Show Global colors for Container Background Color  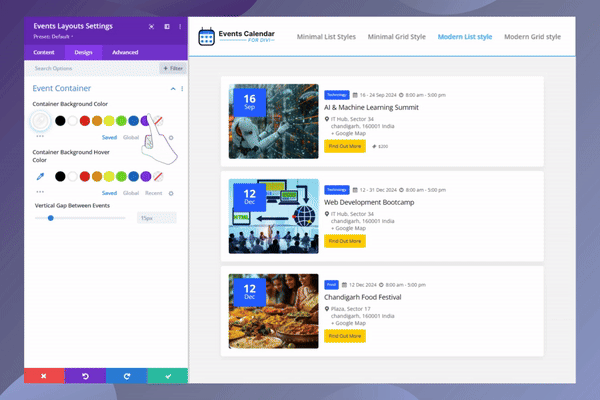[x=131, y=137]
